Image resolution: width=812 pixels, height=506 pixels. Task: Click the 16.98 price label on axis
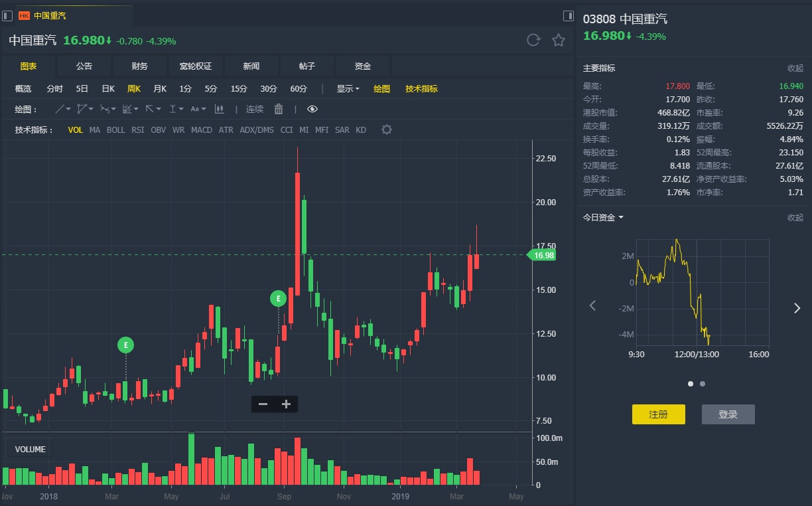543,255
